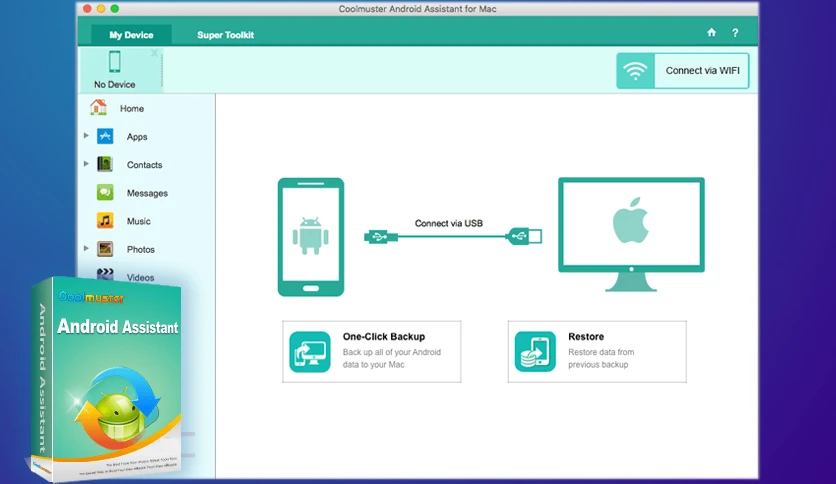Click the WiFi signal icon

(635, 70)
